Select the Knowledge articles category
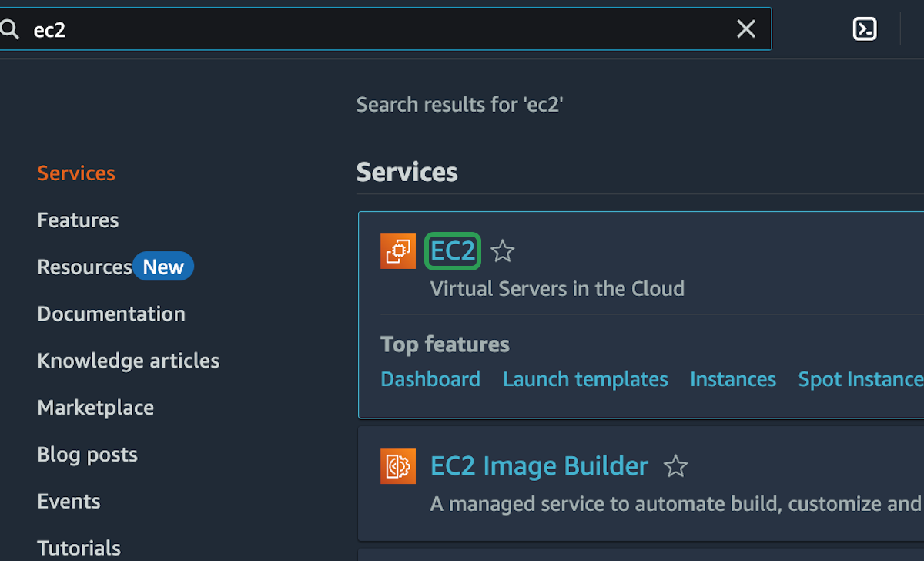 click(129, 361)
